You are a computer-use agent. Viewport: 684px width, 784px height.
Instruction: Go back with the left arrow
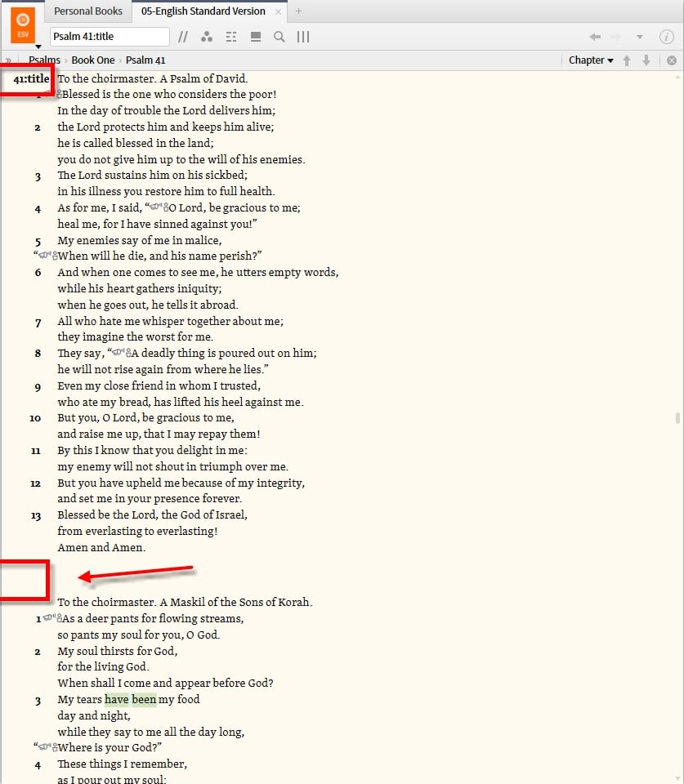tap(595, 37)
